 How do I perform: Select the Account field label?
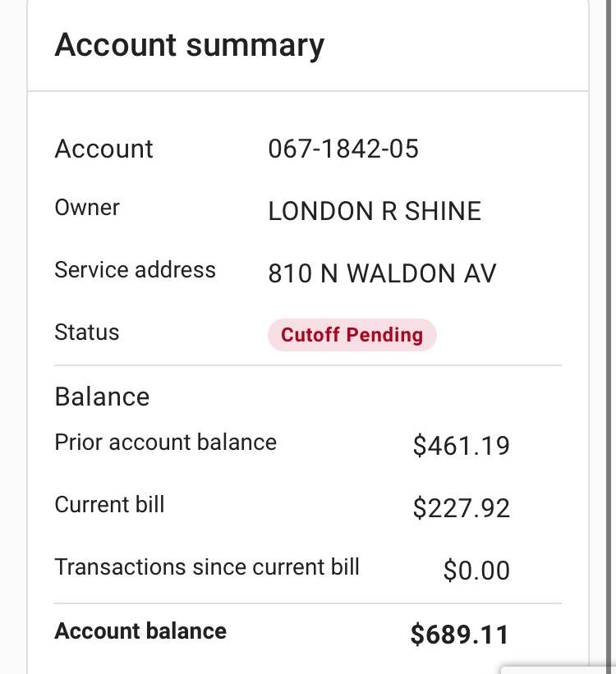click(103, 149)
